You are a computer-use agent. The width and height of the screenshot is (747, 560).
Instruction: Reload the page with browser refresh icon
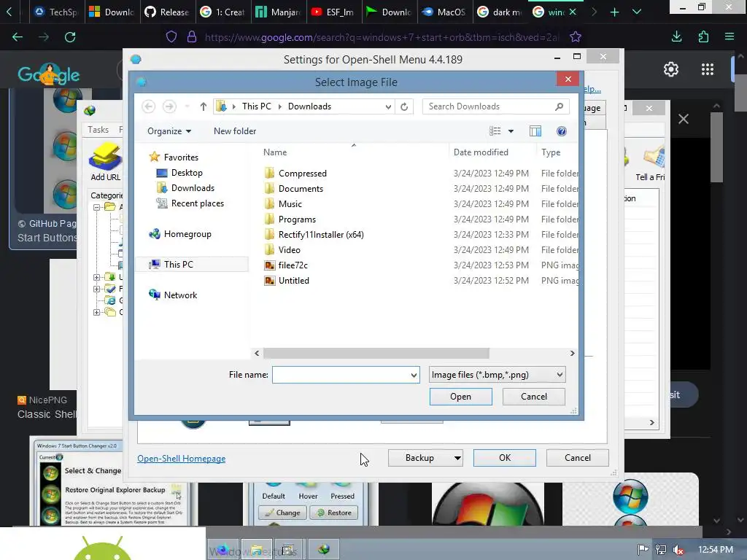point(70,37)
